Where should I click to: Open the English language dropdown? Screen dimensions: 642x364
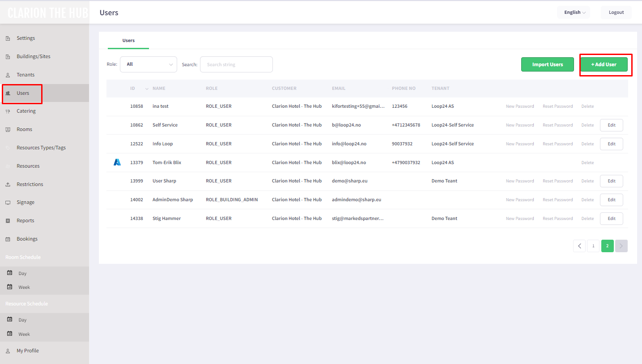(573, 12)
